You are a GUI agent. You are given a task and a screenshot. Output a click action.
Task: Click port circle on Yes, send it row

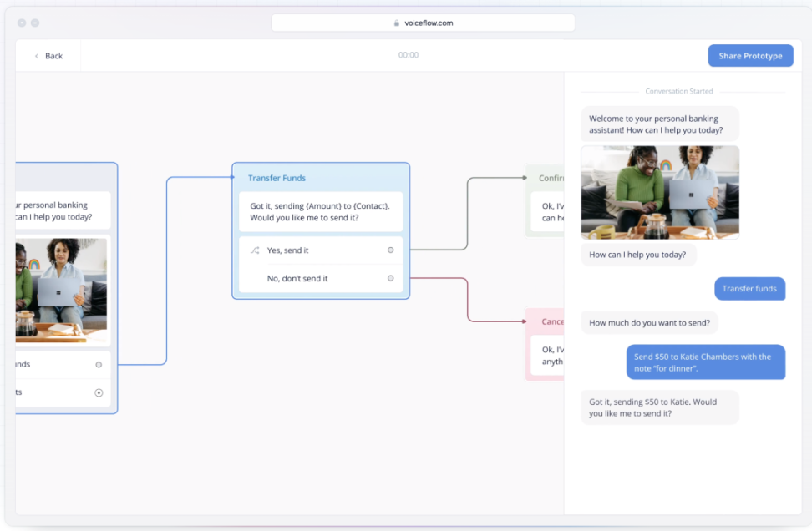coord(390,250)
